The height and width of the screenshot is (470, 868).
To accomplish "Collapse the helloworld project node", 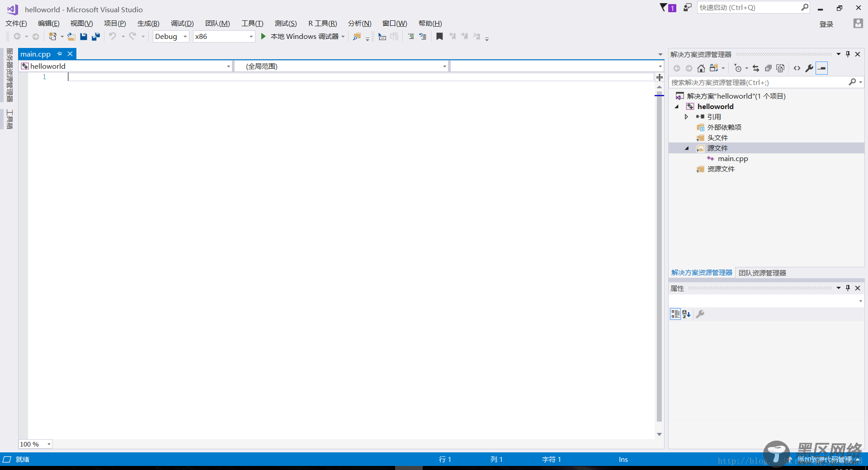I will [677, 106].
